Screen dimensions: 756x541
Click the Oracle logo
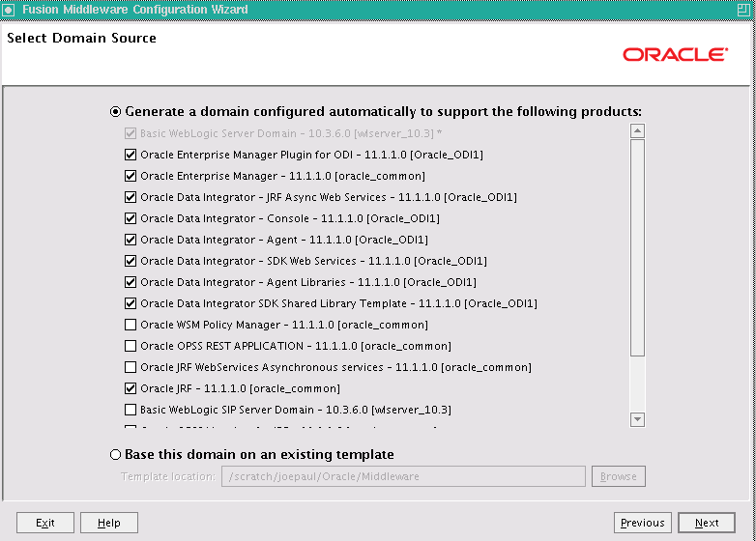(x=676, y=54)
